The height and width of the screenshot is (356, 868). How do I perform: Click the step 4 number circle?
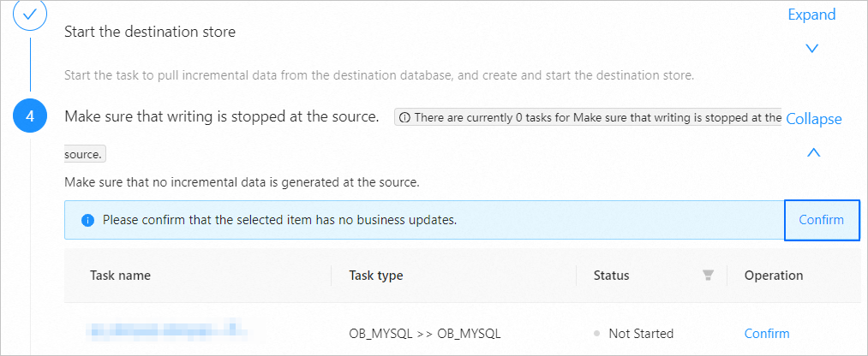(x=30, y=117)
